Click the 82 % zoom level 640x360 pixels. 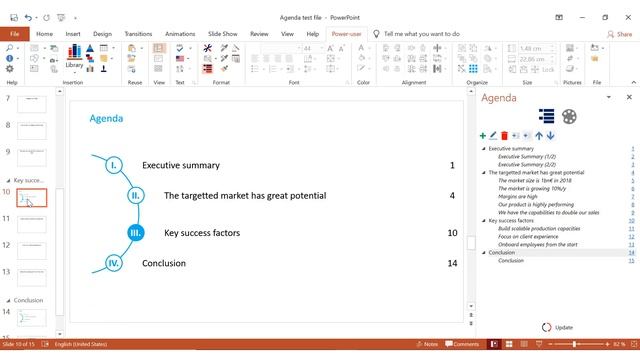point(619,344)
